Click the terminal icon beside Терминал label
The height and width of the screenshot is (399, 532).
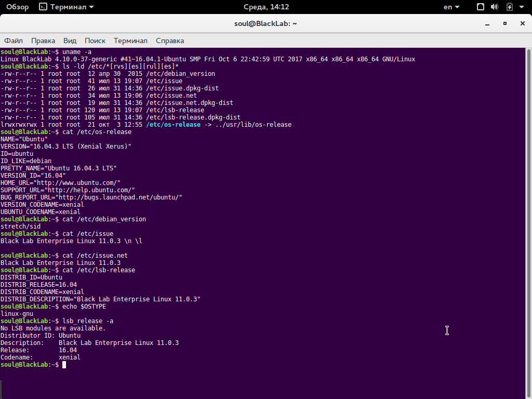43,7
